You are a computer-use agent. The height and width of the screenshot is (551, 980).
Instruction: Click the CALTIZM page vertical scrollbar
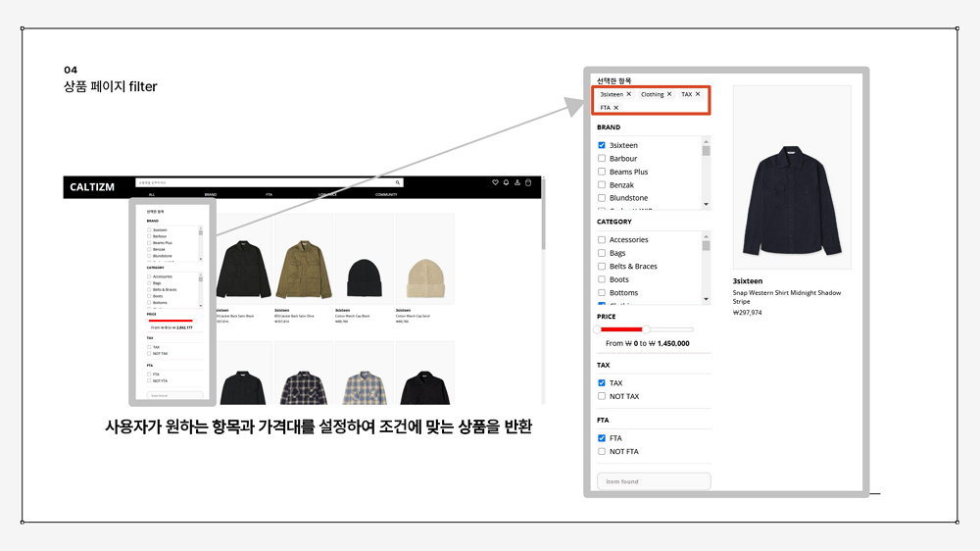544,216
